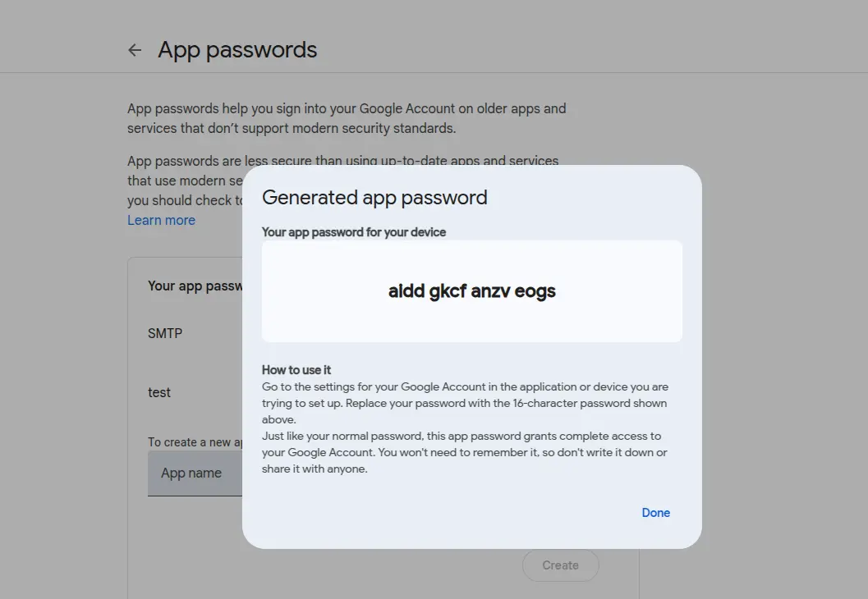Click the Create button

(560, 565)
